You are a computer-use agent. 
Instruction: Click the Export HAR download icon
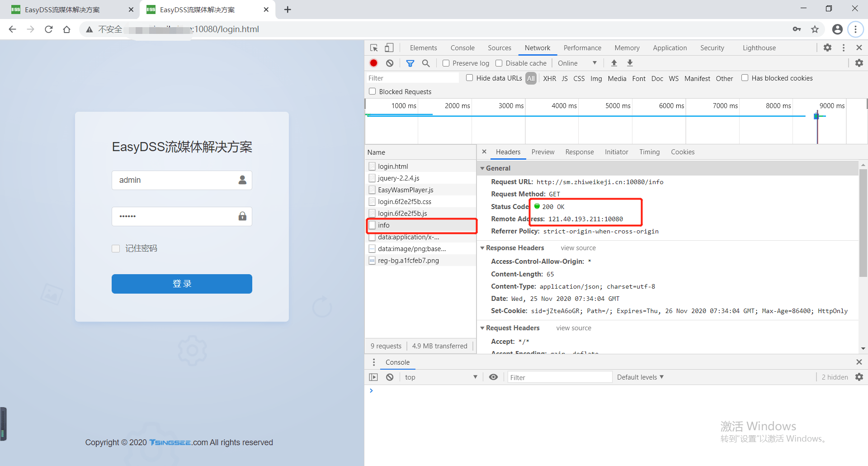pos(630,63)
